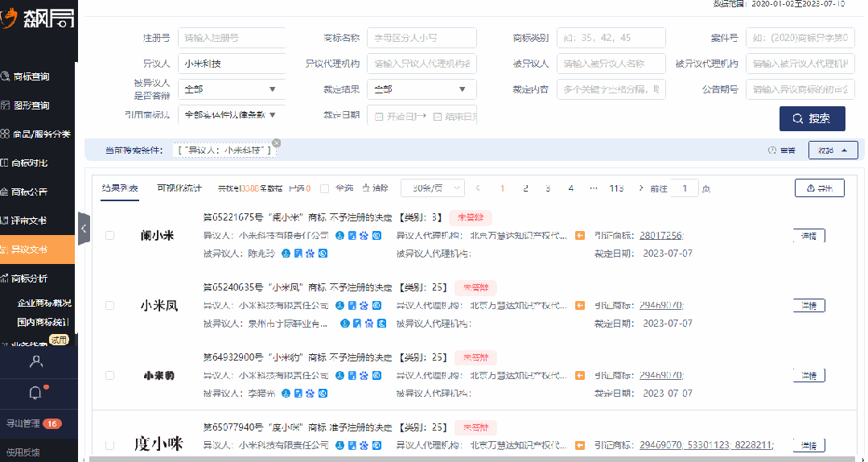Click orange arrow icon in 小米豹 row
868x462 pixels.
coord(579,376)
